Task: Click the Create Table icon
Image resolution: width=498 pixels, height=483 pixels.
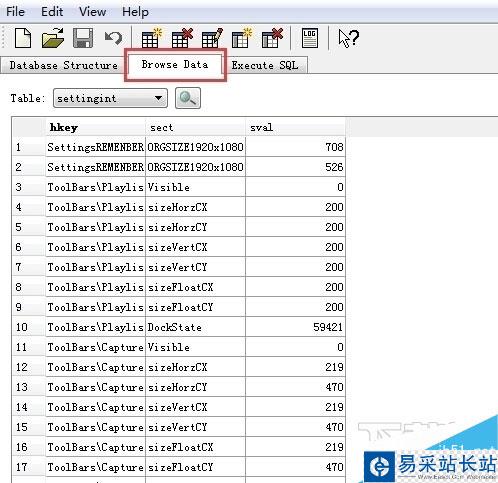Action: click(152, 38)
